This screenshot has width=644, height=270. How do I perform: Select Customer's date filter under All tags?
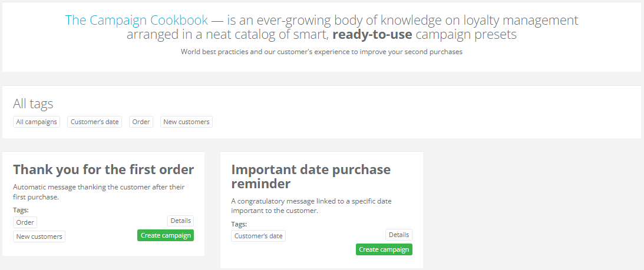pos(94,122)
